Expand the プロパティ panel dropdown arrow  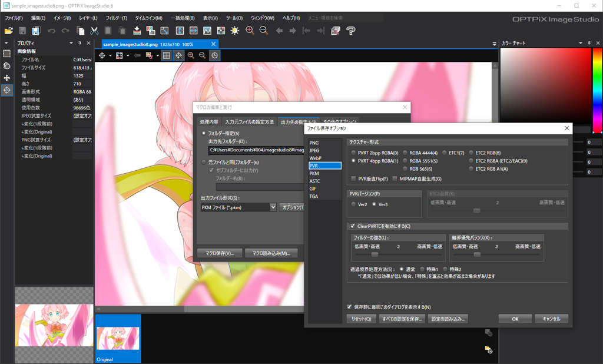click(71, 43)
